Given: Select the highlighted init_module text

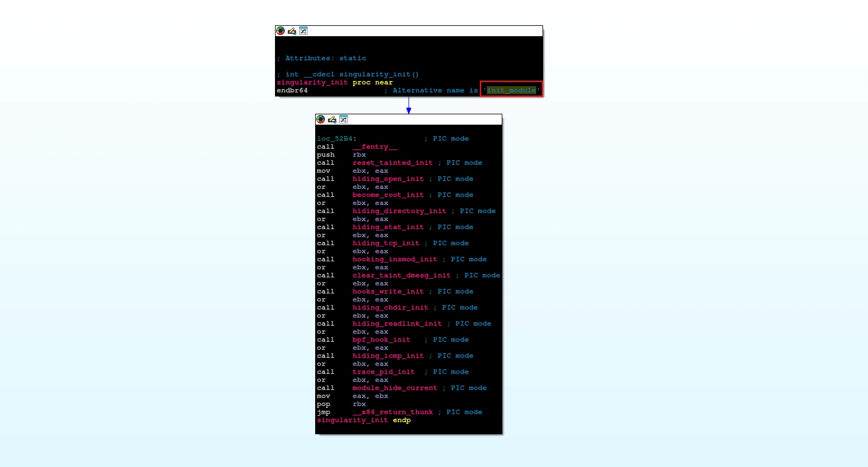Looking at the screenshot, I should point(510,90).
